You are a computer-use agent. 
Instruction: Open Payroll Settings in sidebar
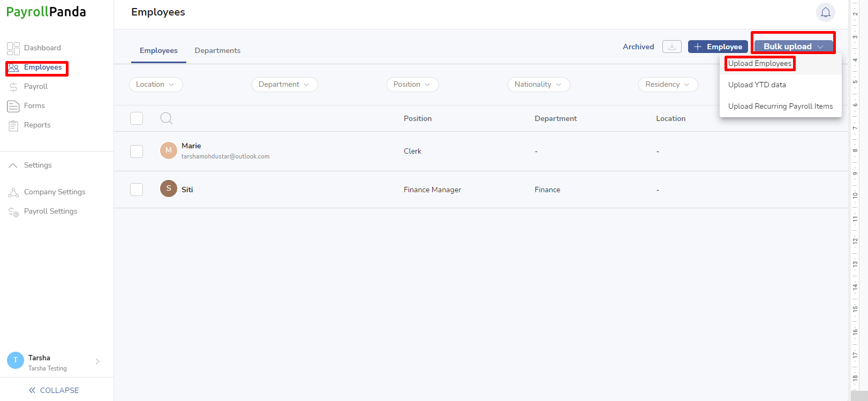point(50,211)
